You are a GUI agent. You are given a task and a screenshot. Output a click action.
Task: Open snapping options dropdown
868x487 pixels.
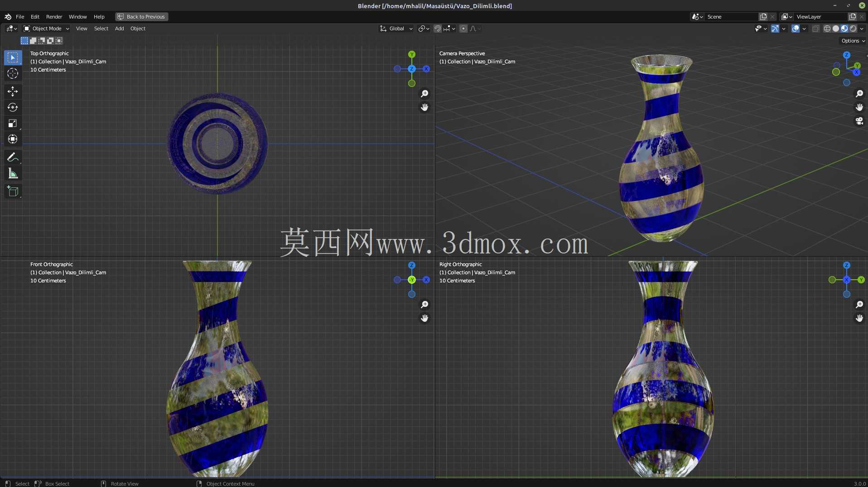[x=449, y=29]
